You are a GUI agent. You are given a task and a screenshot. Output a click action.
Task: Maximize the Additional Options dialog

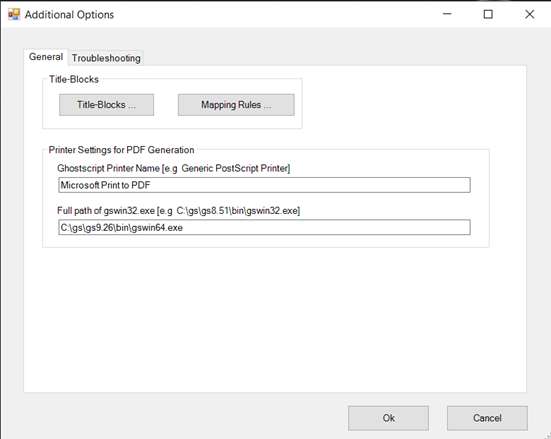point(488,14)
